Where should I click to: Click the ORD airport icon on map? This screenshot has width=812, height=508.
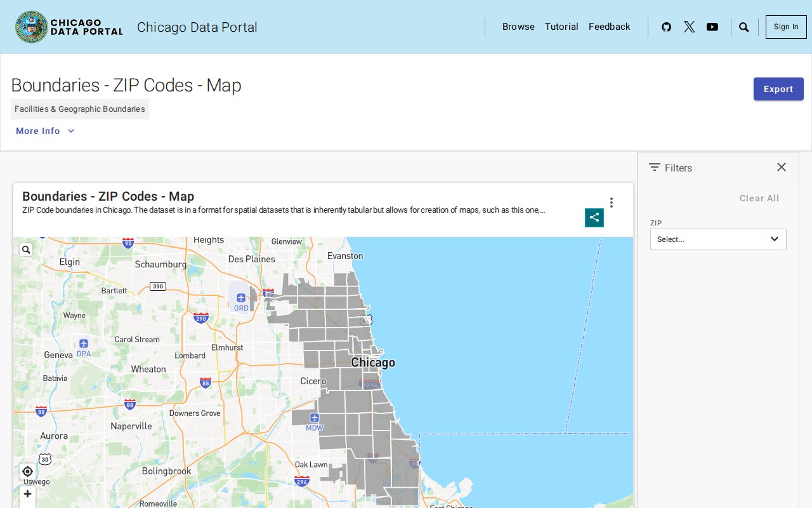point(241,297)
